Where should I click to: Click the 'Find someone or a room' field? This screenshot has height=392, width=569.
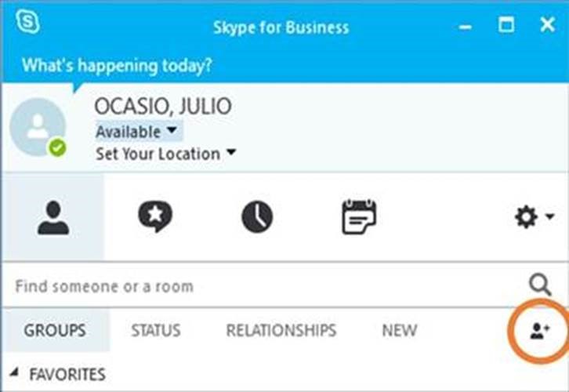pyautogui.click(x=259, y=285)
